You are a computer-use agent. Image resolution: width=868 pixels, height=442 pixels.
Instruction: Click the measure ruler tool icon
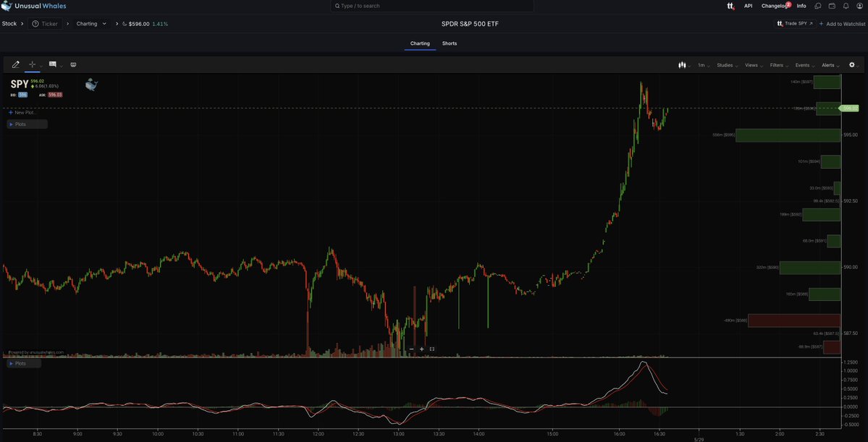(x=73, y=64)
